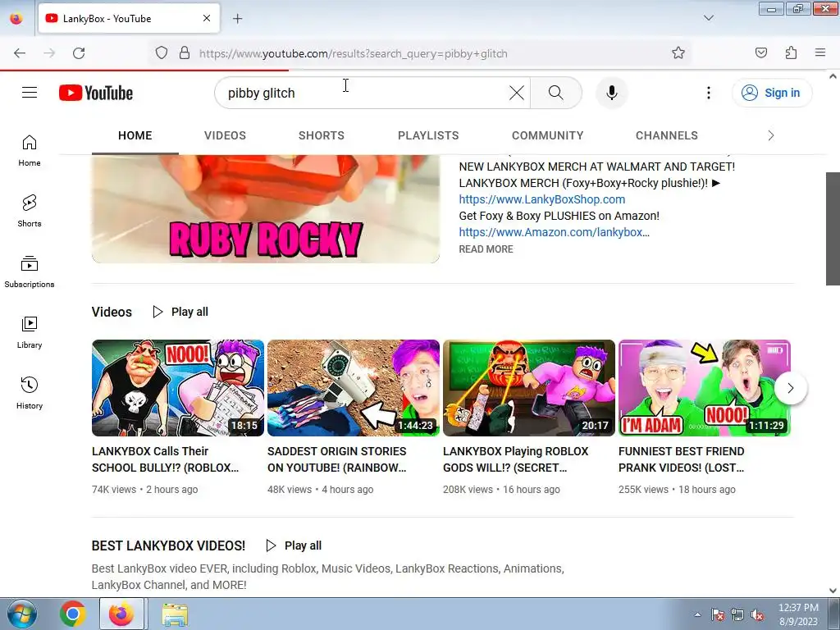Viewport: 840px width, 630px height.
Task: Open Shorts in the sidebar
Action: coord(30,211)
